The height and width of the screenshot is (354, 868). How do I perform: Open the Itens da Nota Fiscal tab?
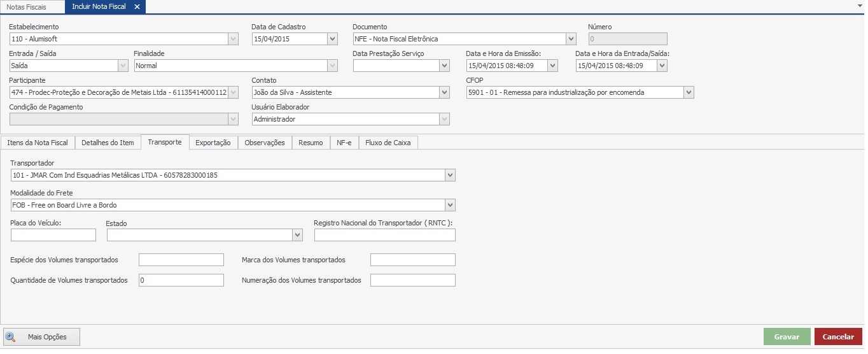pos(38,143)
